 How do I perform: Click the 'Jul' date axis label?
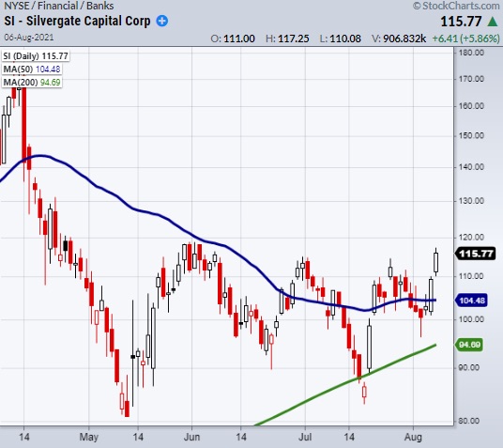coord(305,437)
